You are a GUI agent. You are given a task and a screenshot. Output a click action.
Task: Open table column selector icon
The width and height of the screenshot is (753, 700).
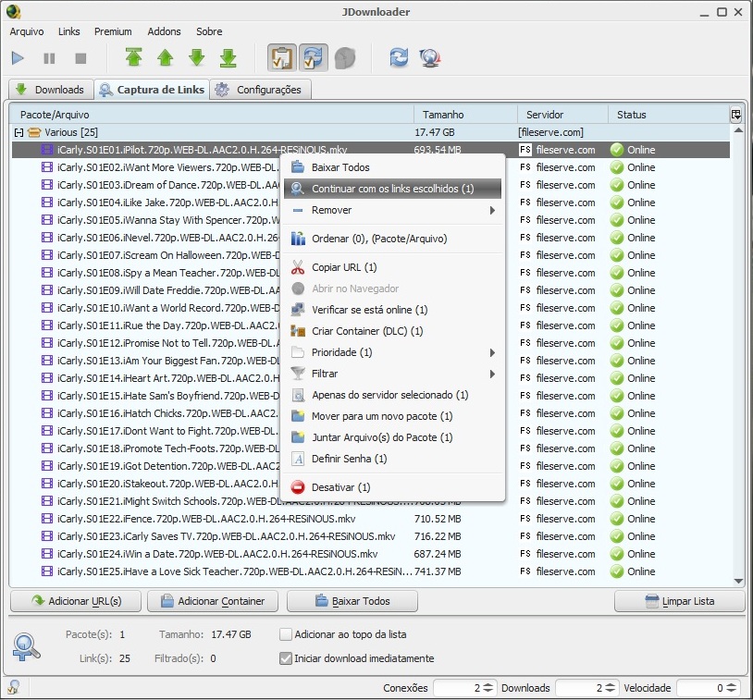(x=735, y=115)
